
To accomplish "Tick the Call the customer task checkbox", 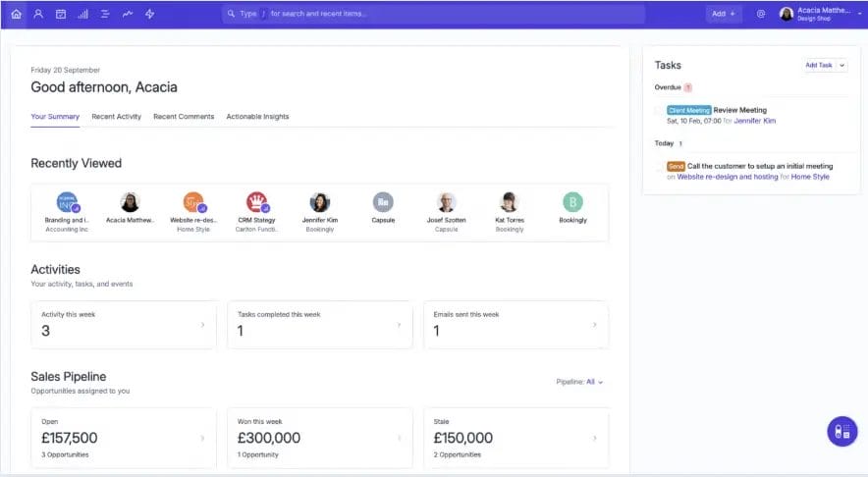I will pos(660,167).
